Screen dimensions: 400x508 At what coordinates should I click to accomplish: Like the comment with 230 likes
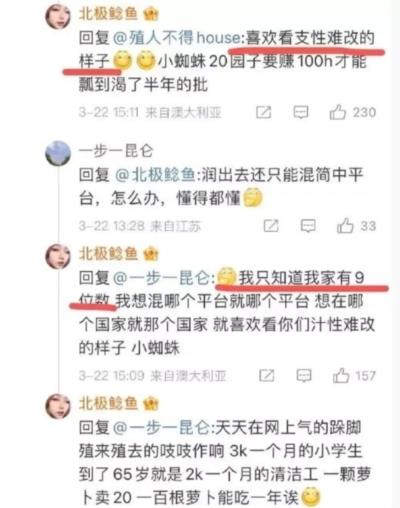pyautogui.click(x=338, y=112)
